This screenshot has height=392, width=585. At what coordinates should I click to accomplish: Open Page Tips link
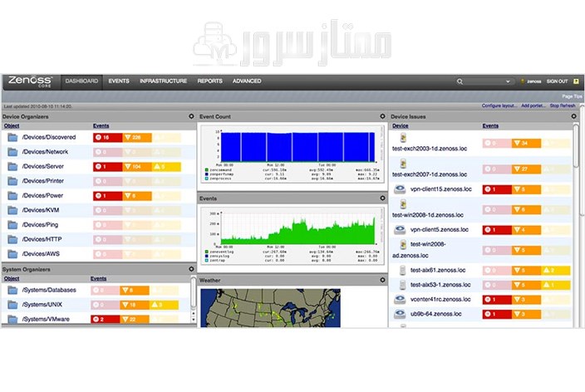tap(572, 96)
